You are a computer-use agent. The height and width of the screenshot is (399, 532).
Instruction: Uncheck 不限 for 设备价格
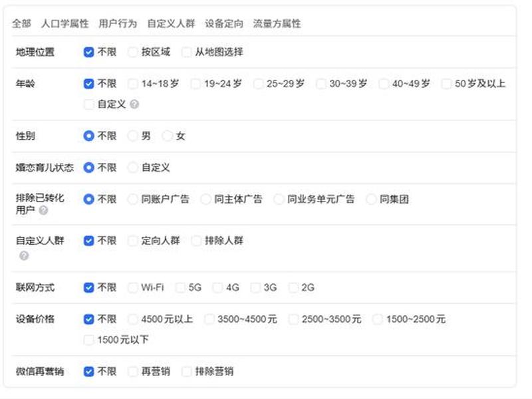coord(88,319)
